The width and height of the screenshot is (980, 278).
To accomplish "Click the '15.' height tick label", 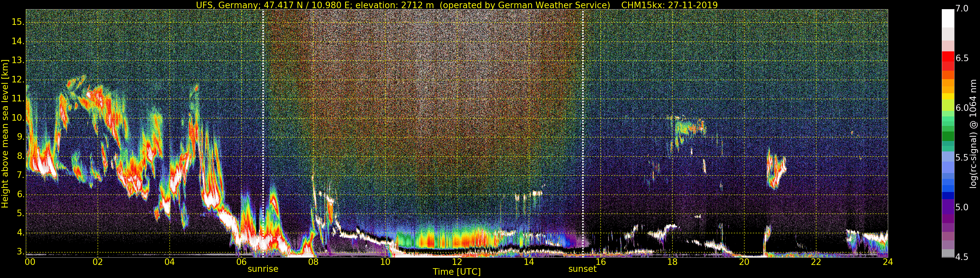I will (18, 22).
